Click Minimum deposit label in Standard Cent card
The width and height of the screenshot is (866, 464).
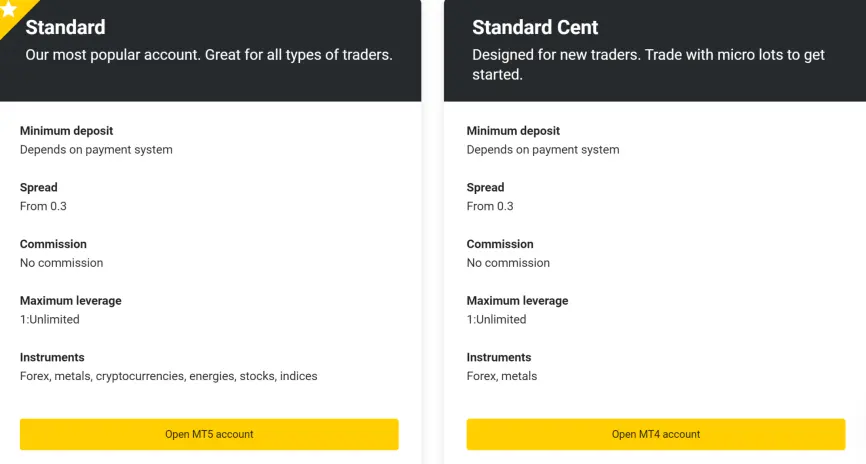pos(513,131)
